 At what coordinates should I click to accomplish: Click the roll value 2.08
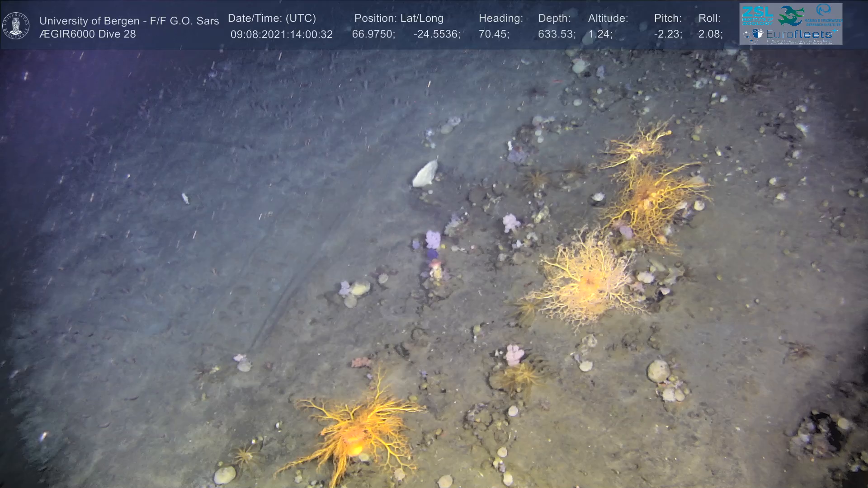710,34
